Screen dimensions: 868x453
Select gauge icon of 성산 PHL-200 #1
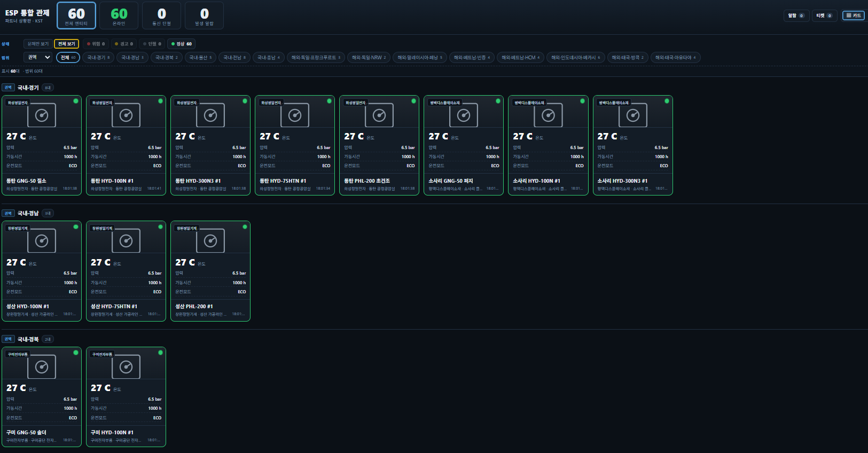click(210, 241)
